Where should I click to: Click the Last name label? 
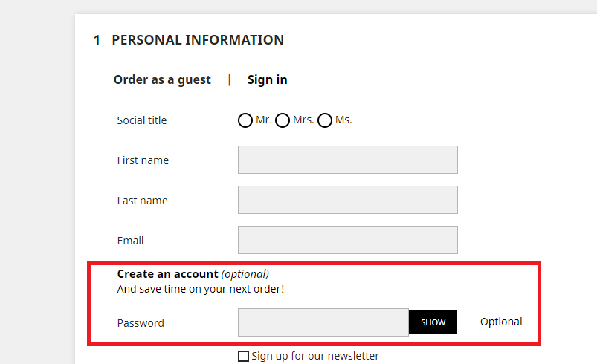click(142, 201)
